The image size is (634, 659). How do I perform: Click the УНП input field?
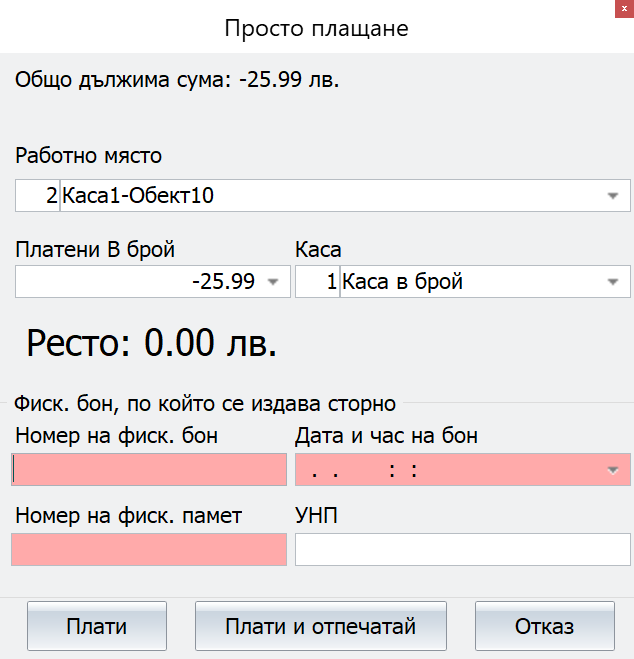(x=463, y=550)
